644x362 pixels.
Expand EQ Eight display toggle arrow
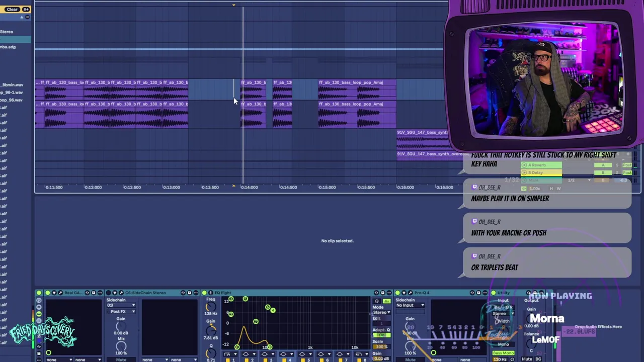pos(210,293)
